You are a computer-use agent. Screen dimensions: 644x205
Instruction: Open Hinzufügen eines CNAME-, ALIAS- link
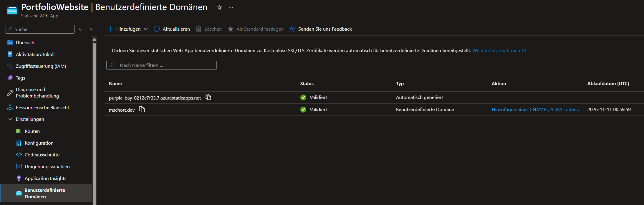(535, 110)
